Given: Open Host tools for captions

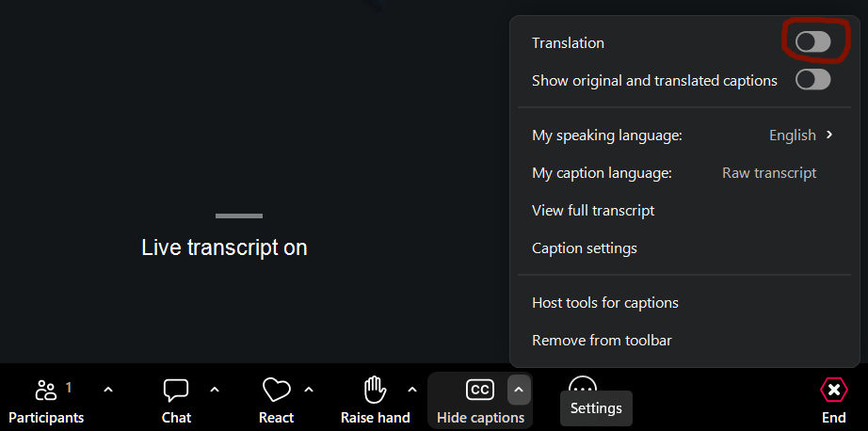Looking at the screenshot, I should point(605,303).
